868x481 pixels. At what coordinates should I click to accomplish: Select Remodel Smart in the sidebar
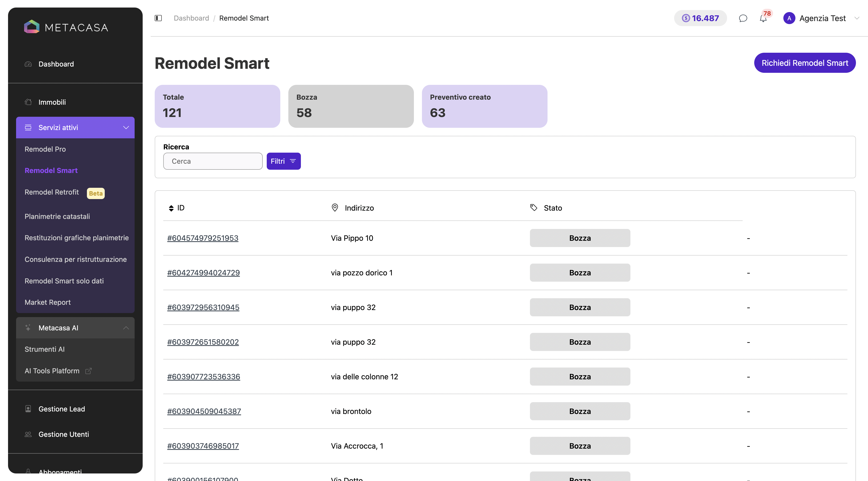click(x=51, y=171)
